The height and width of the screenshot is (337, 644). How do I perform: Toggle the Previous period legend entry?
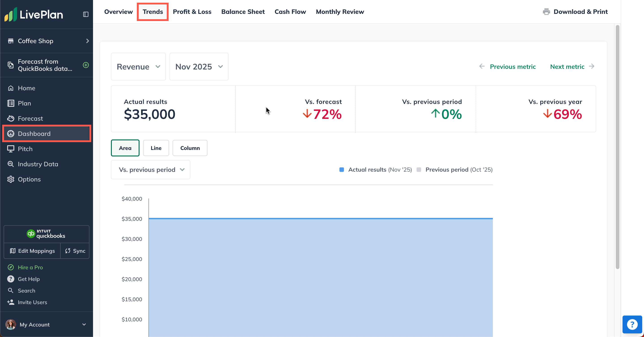click(x=447, y=169)
